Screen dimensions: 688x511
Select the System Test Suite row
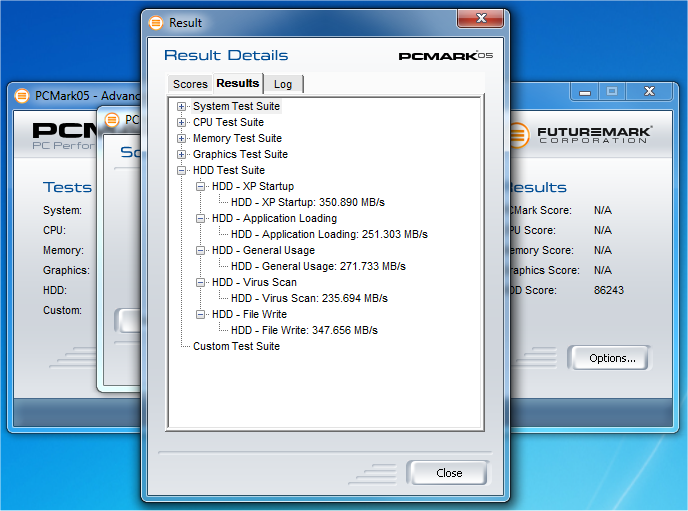point(236,107)
